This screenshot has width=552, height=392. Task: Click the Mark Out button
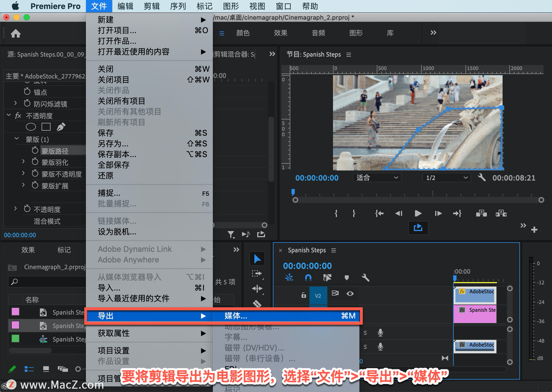(x=354, y=213)
